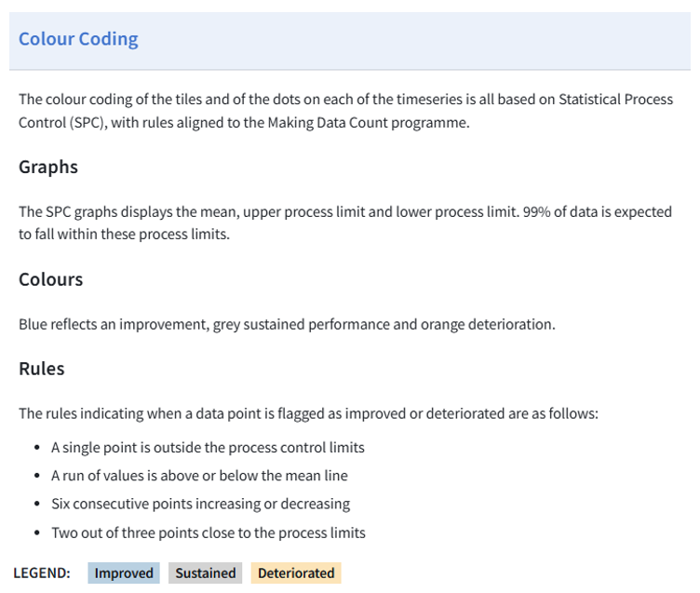
Task: Click the 'rules indicating when a data point' sentence
Action: pyautogui.click(x=308, y=413)
